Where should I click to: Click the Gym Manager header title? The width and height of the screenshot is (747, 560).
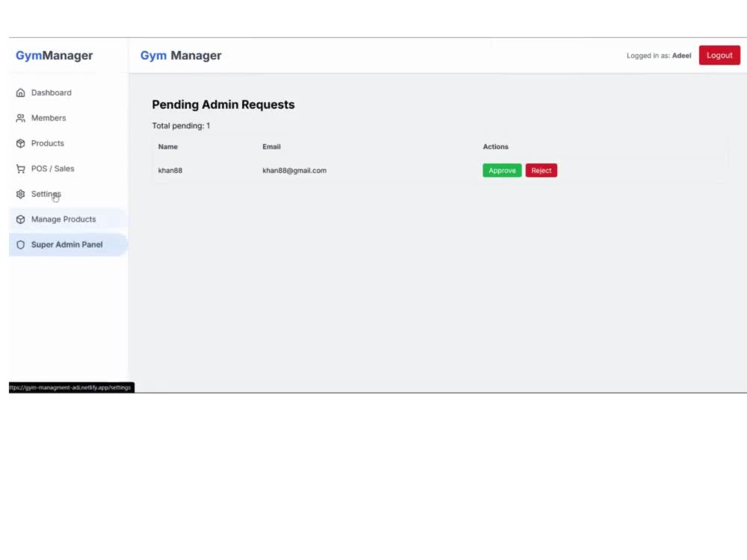coord(181,56)
